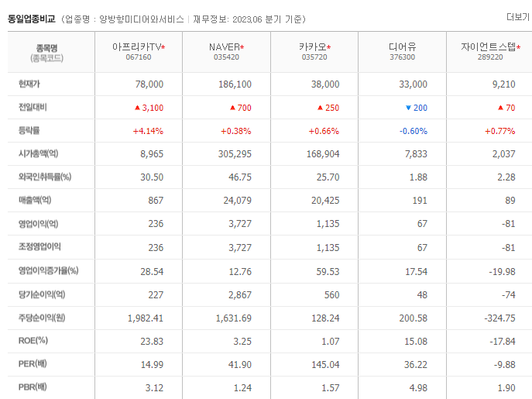Click the NAVER current price 186,100

[235, 84]
